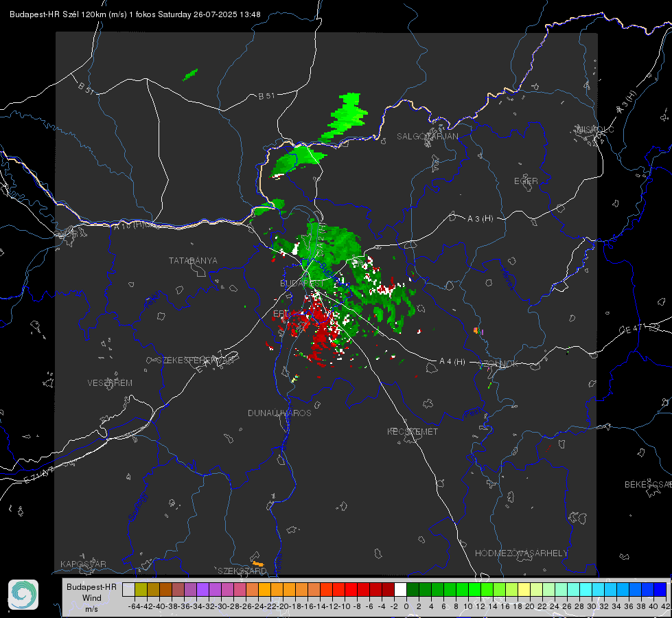Click the MISKOLC city label
This screenshot has width=672, height=618.
pos(595,129)
